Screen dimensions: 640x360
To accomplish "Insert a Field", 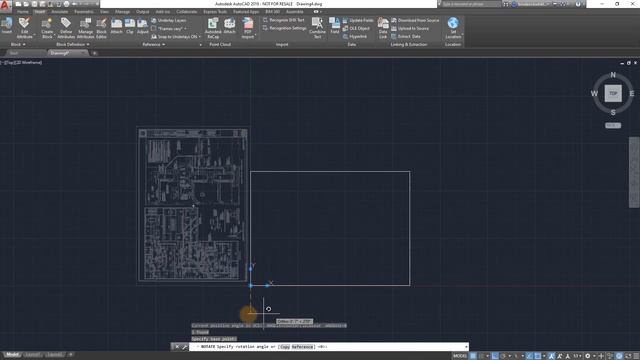I will (335, 26).
